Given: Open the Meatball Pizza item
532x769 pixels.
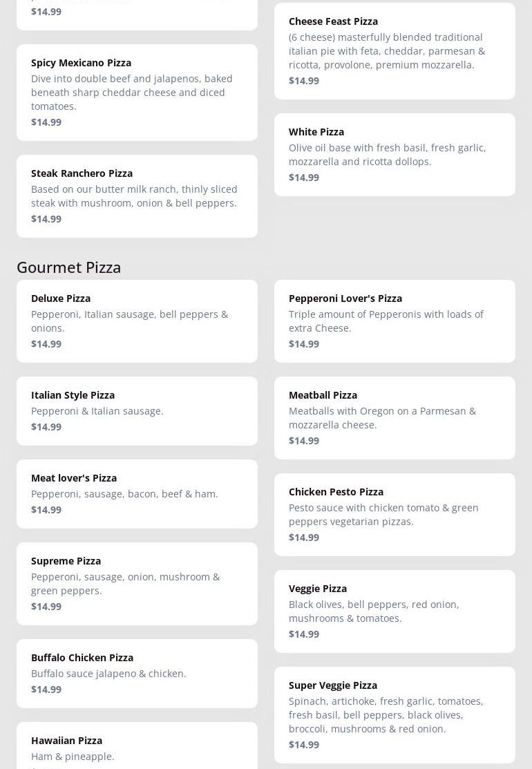Looking at the screenshot, I should pyautogui.click(x=395, y=417).
